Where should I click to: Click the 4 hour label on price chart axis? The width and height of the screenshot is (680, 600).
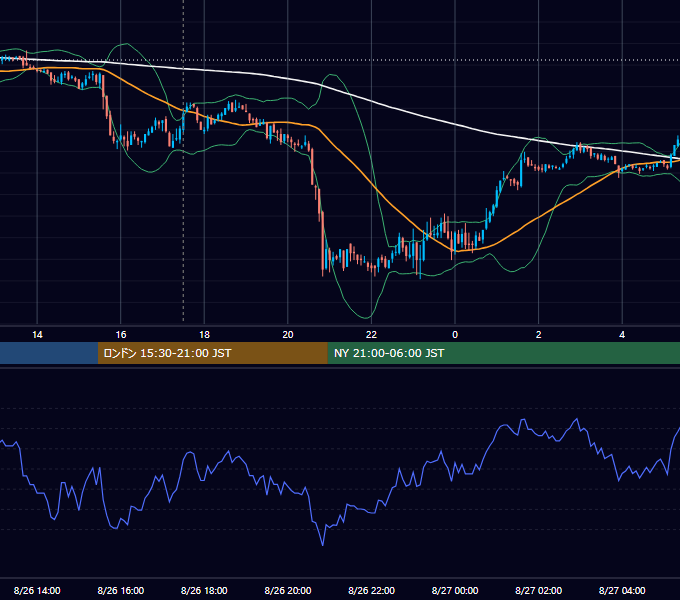[x=622, y=335]
